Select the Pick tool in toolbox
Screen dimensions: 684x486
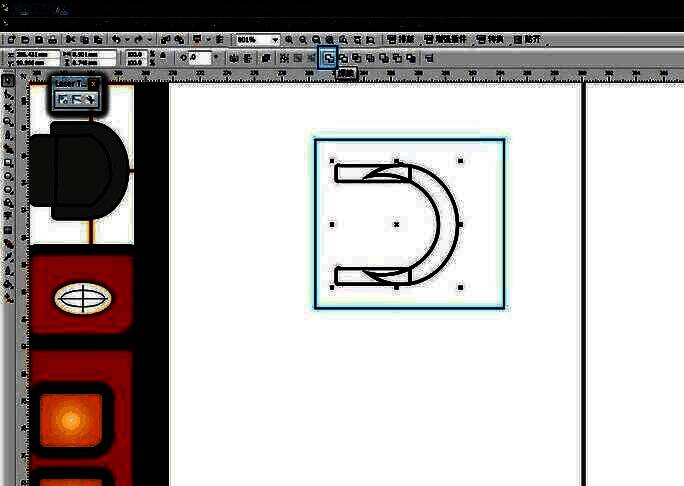[7, 81]
